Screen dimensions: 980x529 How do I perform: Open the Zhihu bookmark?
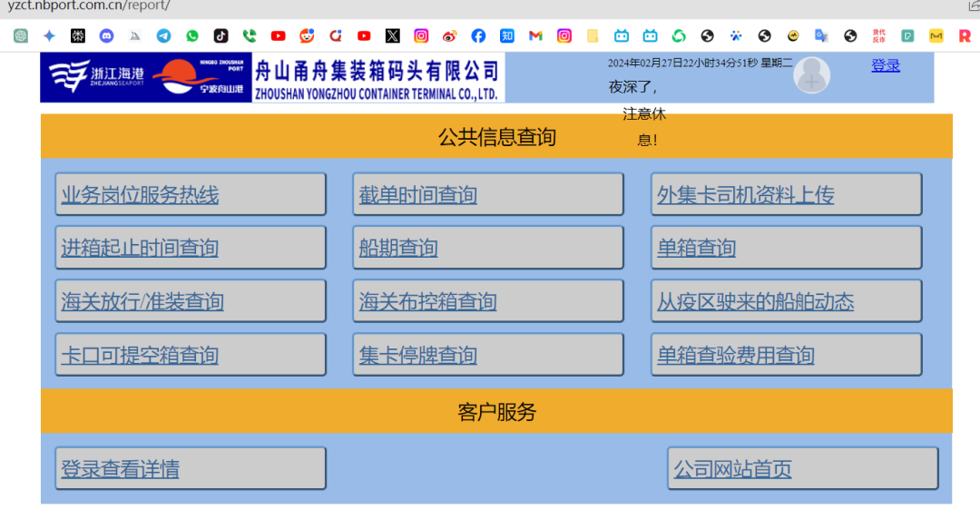click(507, 36)
